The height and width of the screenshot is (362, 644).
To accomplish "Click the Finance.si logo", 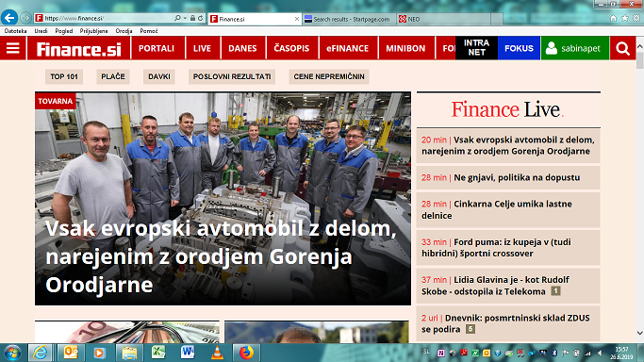I will [x=79, y=49].
